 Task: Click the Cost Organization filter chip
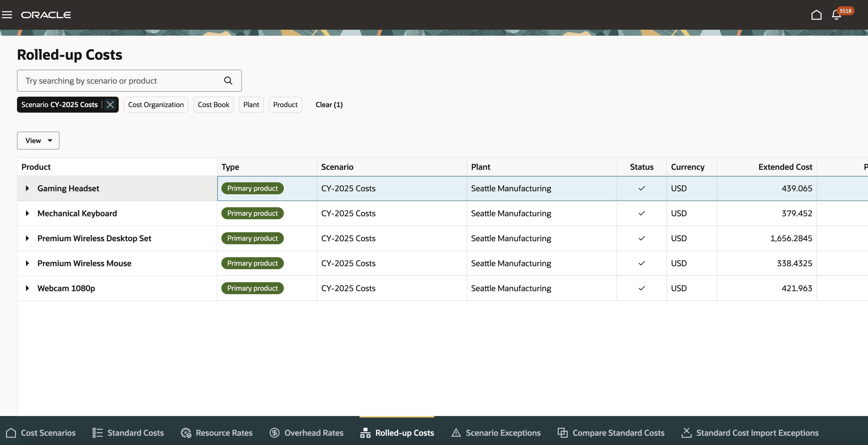pyautogui.click(x=156, y=105)
